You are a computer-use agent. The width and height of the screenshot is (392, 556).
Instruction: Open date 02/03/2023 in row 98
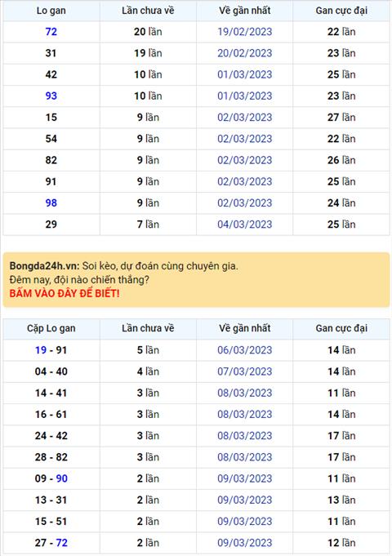tap(245, 202)
